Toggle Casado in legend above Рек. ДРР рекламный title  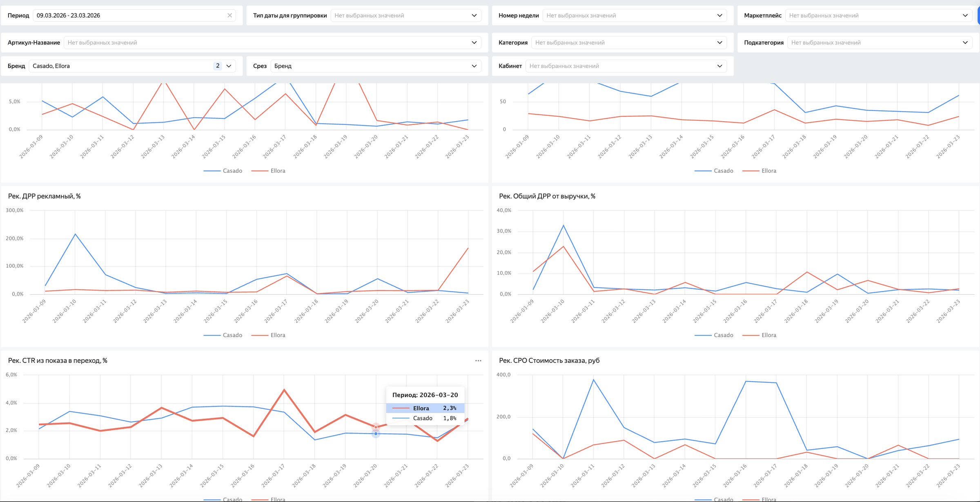tap(223, 171)
